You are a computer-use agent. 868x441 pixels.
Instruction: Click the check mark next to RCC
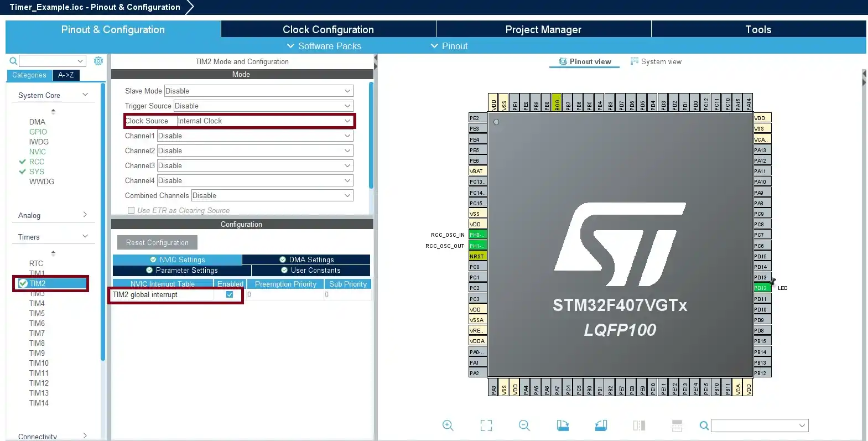click(23, 162)
